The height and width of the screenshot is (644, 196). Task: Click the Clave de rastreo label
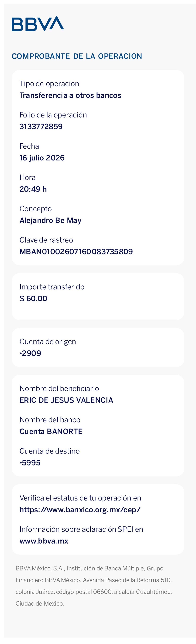click(46, 240)
